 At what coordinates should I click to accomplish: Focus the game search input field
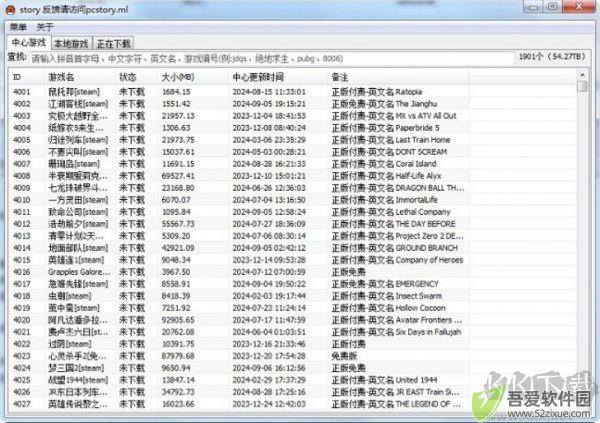coord(271,59)
